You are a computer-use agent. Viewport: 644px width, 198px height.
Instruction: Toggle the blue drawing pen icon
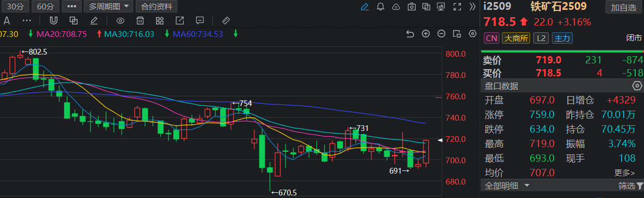coord(365,7)
